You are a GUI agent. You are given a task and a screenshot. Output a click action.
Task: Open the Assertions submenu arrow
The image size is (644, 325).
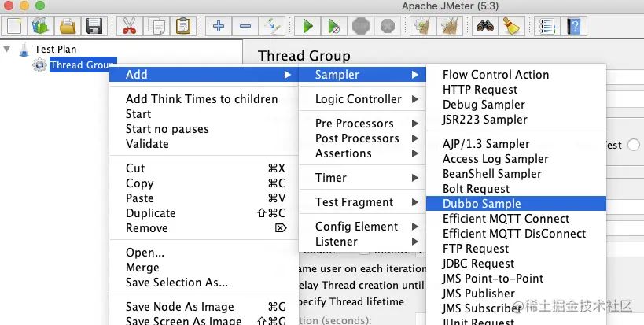pyautogui.click(x=415, y=153)
